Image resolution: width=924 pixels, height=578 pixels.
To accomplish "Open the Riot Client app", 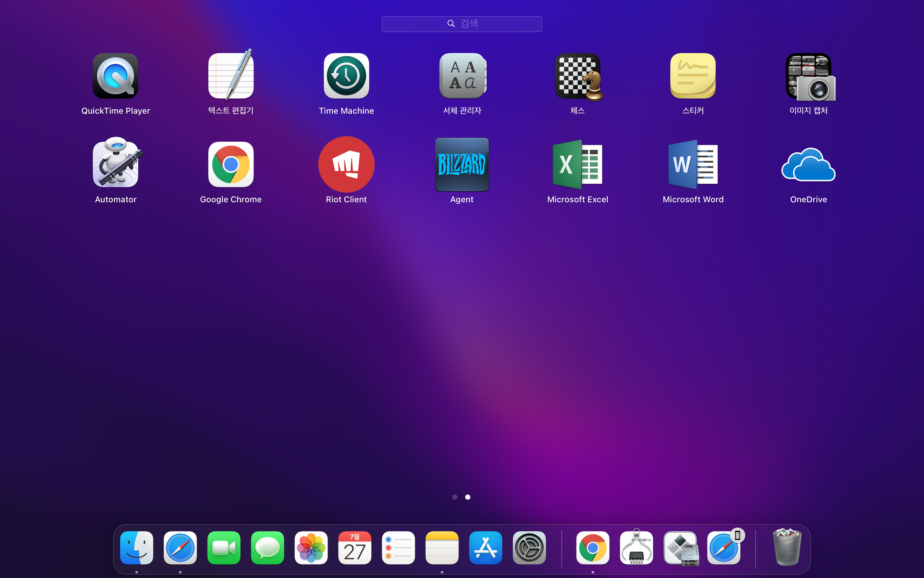I will (346, 164).
